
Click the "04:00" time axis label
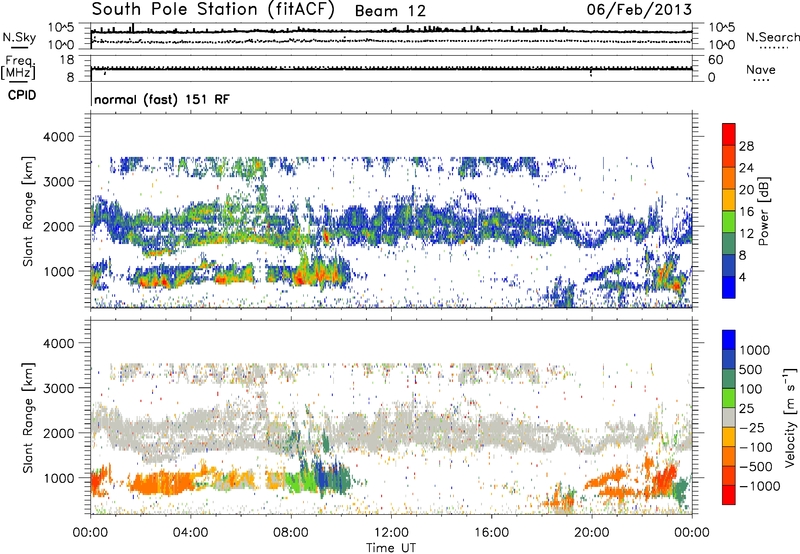pos(190,533)
